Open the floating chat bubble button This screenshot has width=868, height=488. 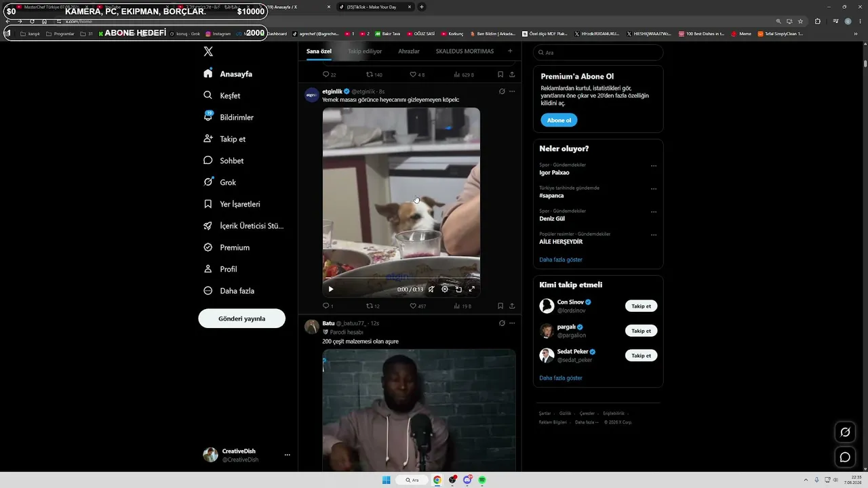[x=845, y=457]
